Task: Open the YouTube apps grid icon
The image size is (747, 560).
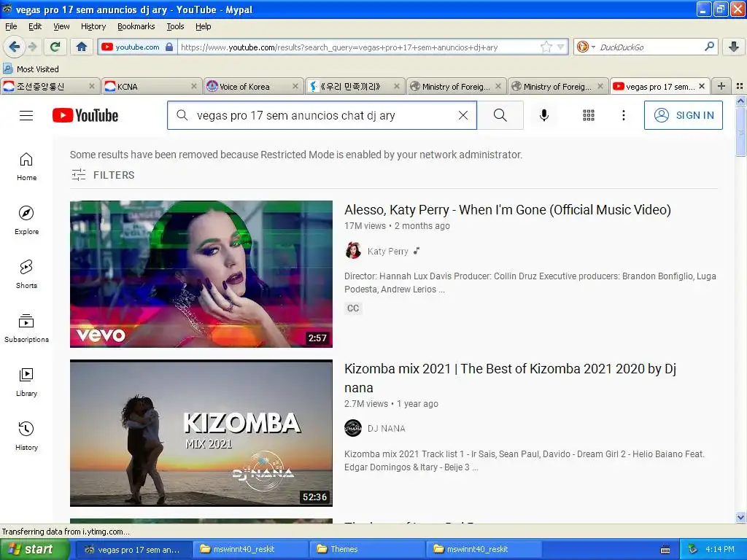Action: (x=589, y=115)
